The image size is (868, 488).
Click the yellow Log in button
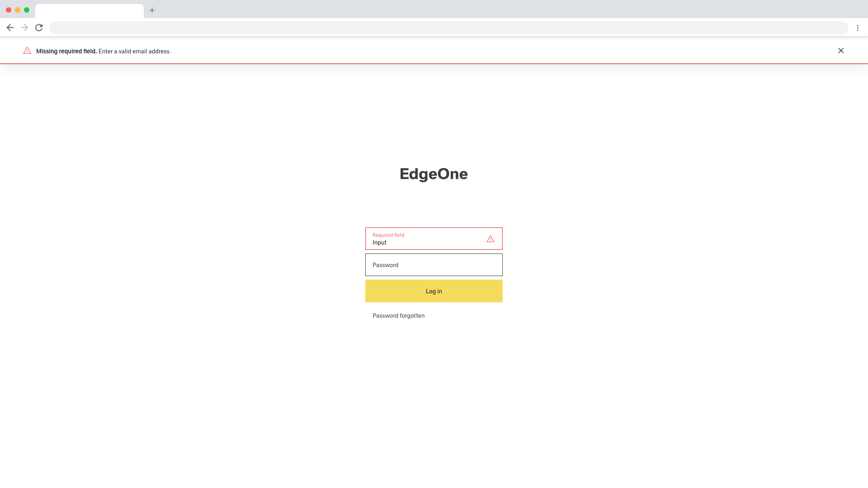(x=434, y=291)
